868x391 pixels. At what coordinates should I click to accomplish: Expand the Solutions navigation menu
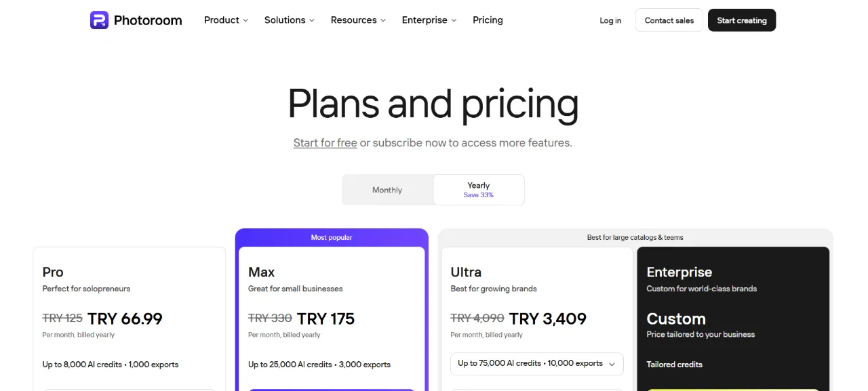(290, 20)
